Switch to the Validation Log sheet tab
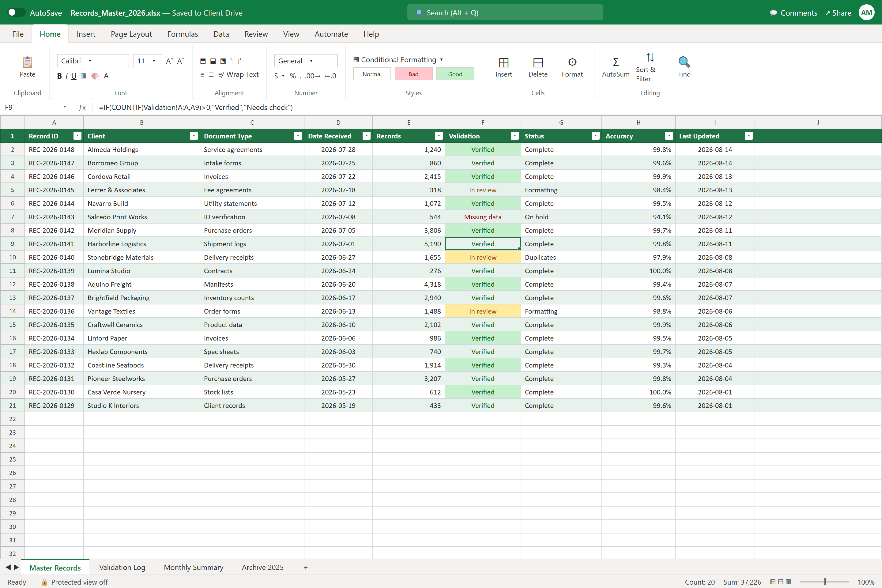The image size is (882, 588). point(122,567)
